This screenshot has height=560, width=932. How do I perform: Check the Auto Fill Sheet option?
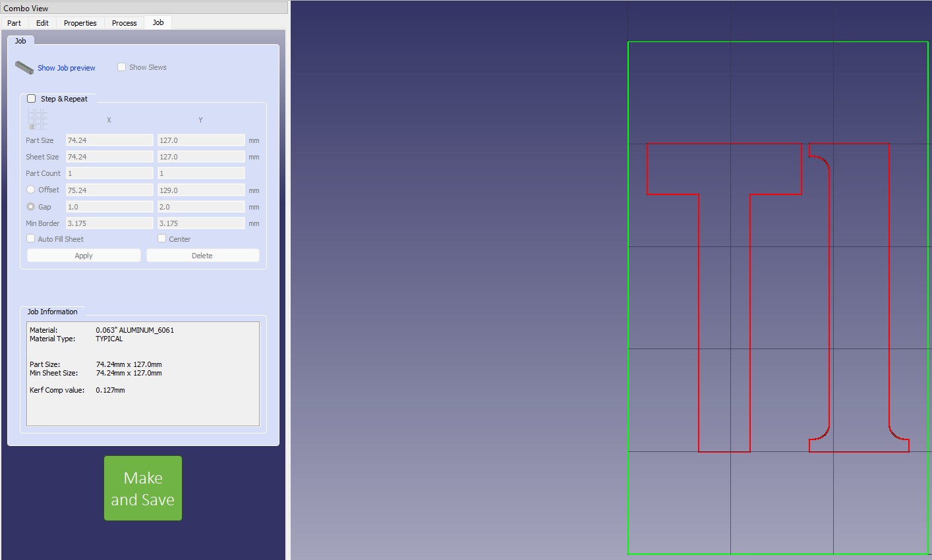point(31,238)
